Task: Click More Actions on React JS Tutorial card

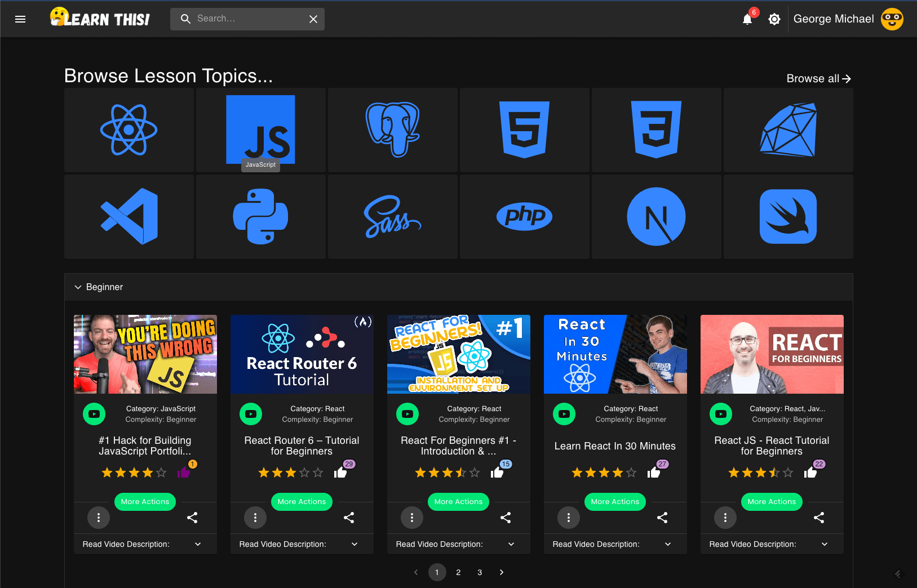Action: (x=772, y=502)
